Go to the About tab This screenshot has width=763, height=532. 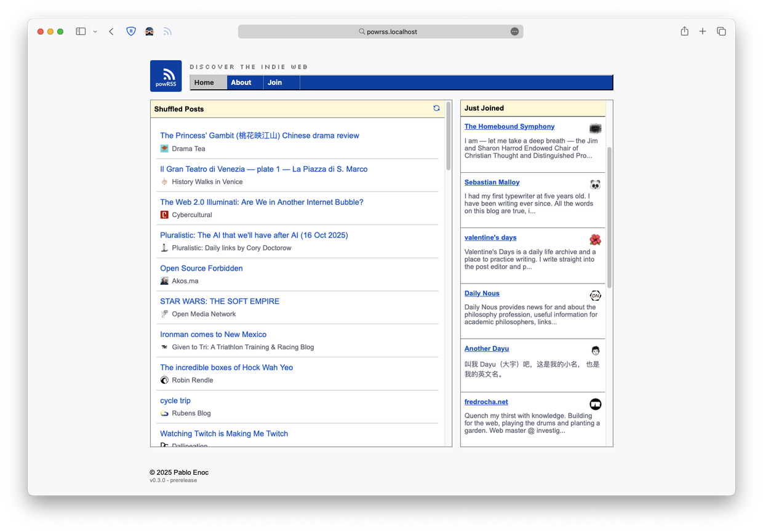[x=241, y=82]
